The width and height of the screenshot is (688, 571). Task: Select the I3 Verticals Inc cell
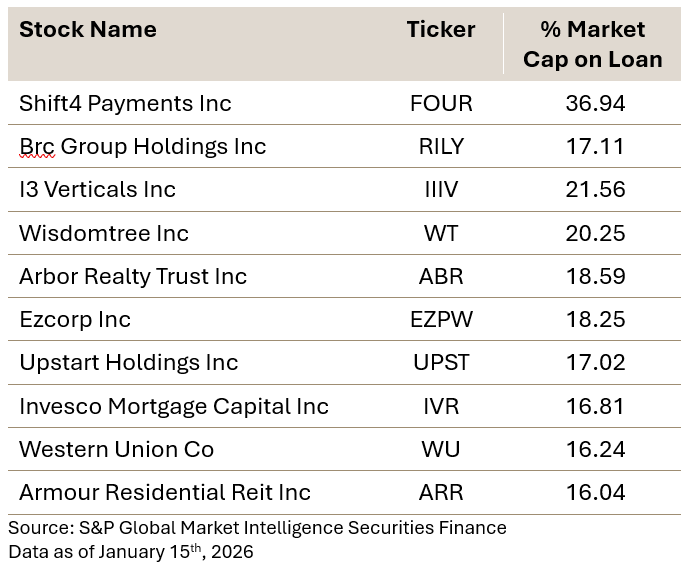tap(97, 190)
